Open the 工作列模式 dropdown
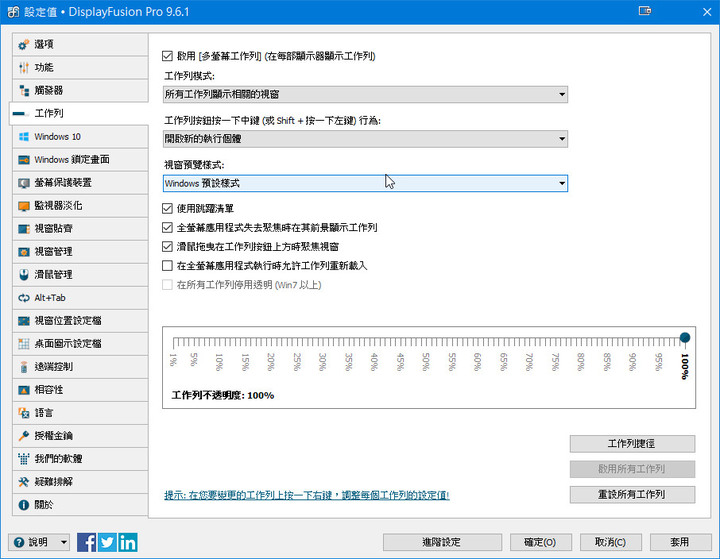This screenshot has width=720, height=559. 365,94
